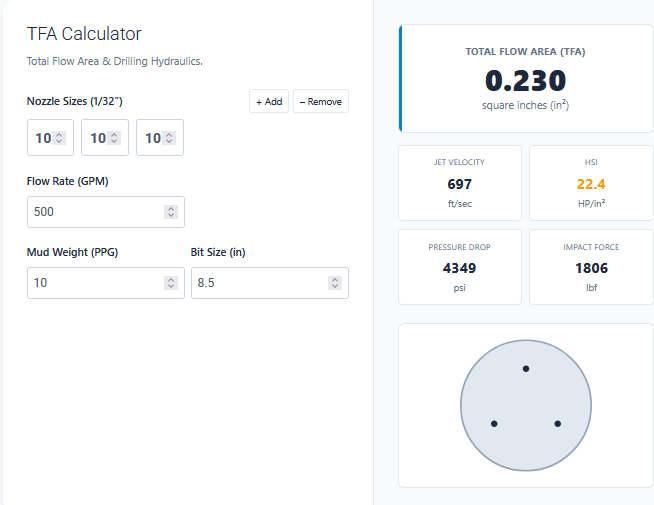The width and height of the screenshot is (654, 505).
Task: Click the Total Flow Area (TFA) title
Action: click(526, 52)
